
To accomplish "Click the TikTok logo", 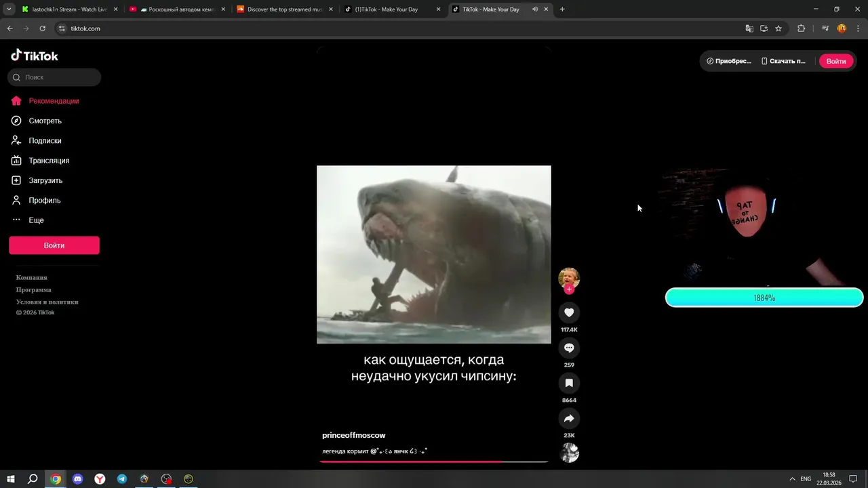I will [35, 56].
